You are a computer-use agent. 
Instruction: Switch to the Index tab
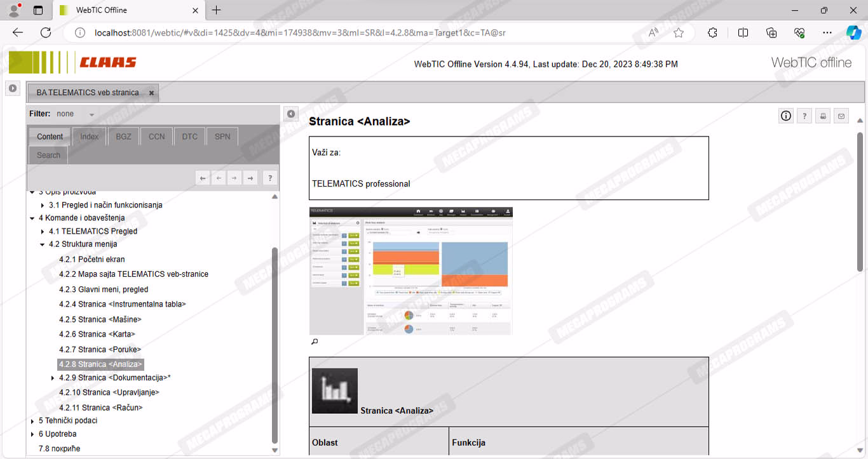89,136
